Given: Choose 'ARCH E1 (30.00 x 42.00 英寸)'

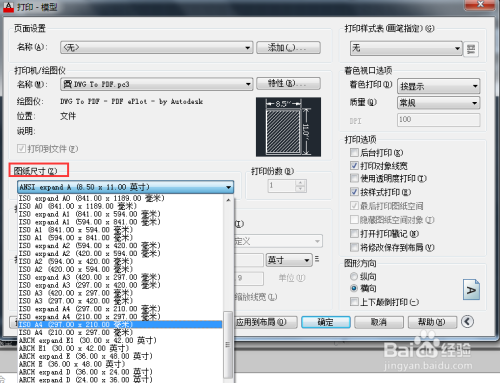Looking at the screenshot, I should click(x=120, y=348).
